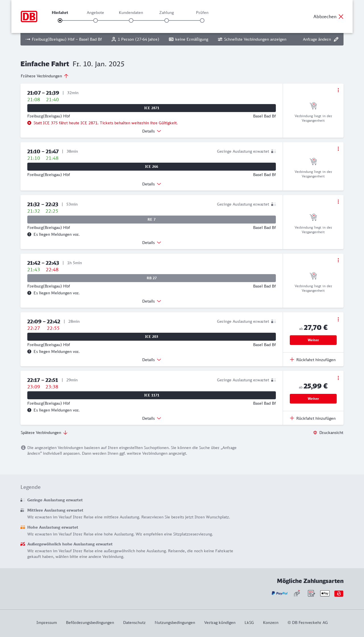Click the Prüfen step label
This screenshot has height=637, width=364.
pos(202,13)
